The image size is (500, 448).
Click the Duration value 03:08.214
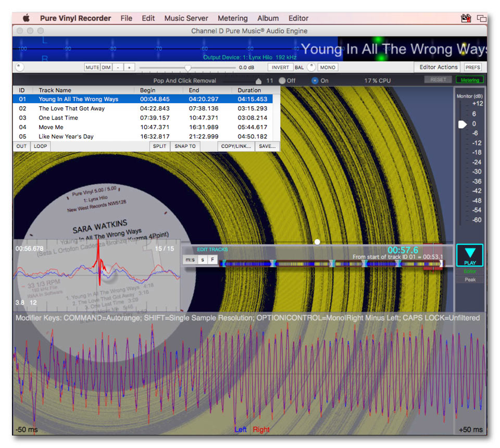252,118
